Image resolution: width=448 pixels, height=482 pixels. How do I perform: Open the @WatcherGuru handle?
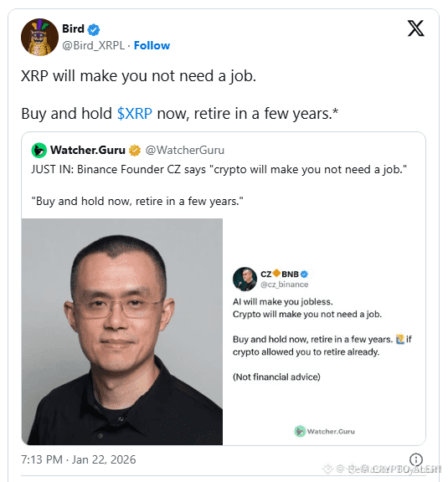pos(184,151)
